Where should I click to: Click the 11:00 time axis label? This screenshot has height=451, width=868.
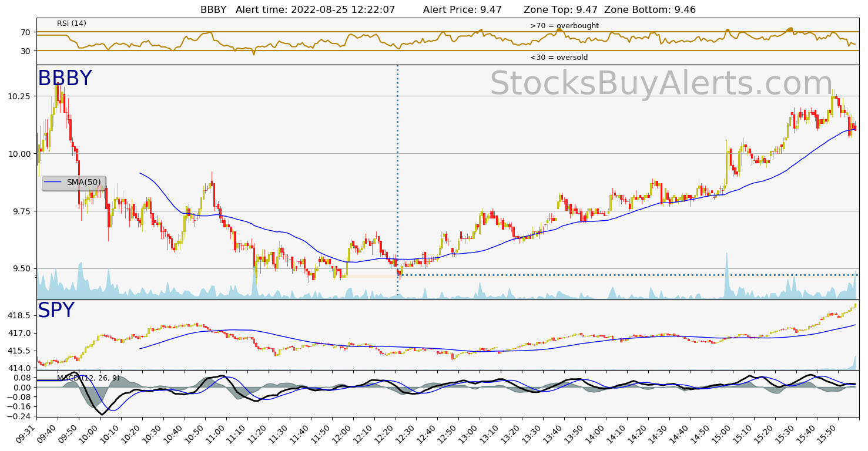coord(216,433)
